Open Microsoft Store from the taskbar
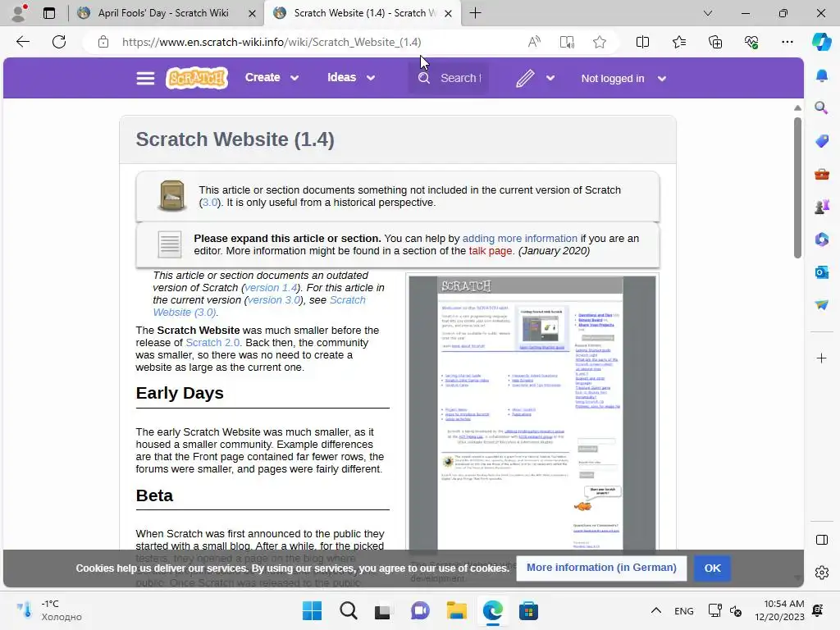The height and width of the screenshot is (630, 840). [x=528, y=610]
